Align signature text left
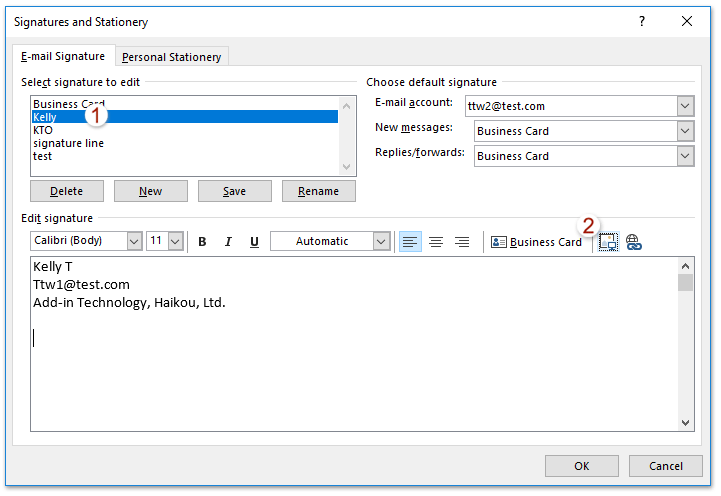 410,242
